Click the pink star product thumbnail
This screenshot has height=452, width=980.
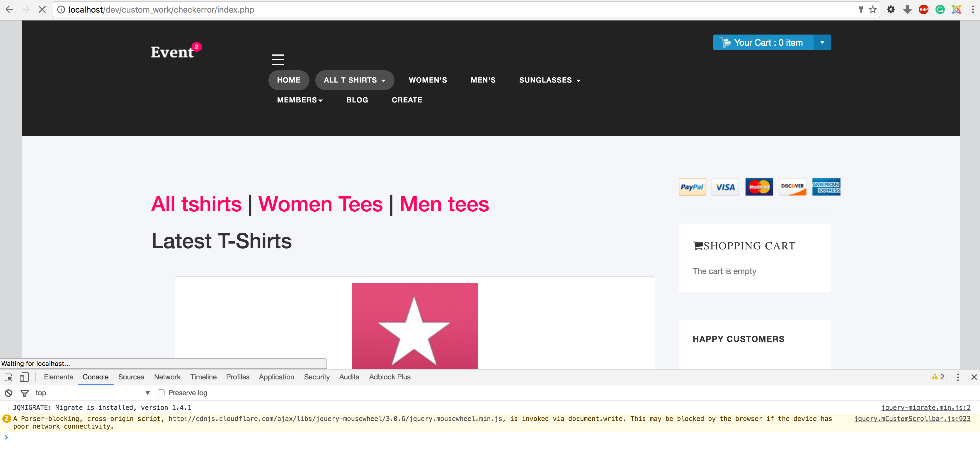pyautogui.click(x=414, y=326)
